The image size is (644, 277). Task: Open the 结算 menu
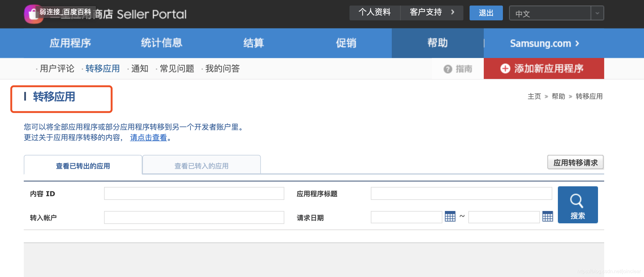pyautogui.click(x=253, y=43)
